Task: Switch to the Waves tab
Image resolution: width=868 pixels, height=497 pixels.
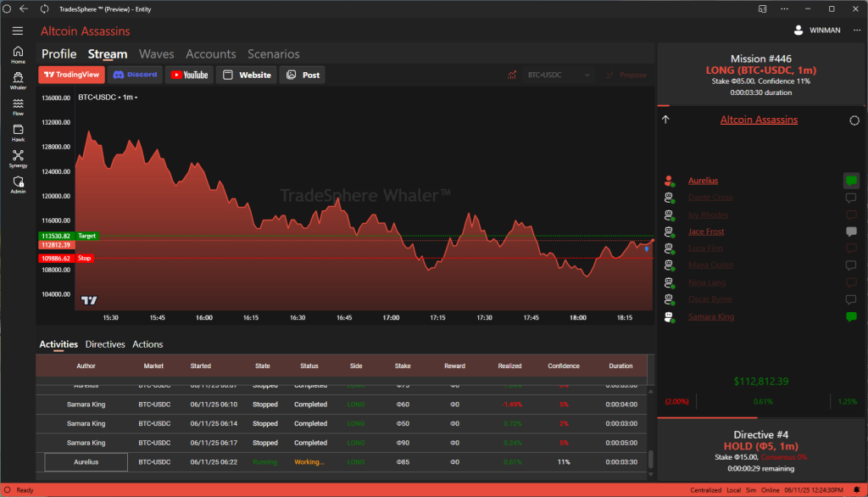Action: point(156,54)
